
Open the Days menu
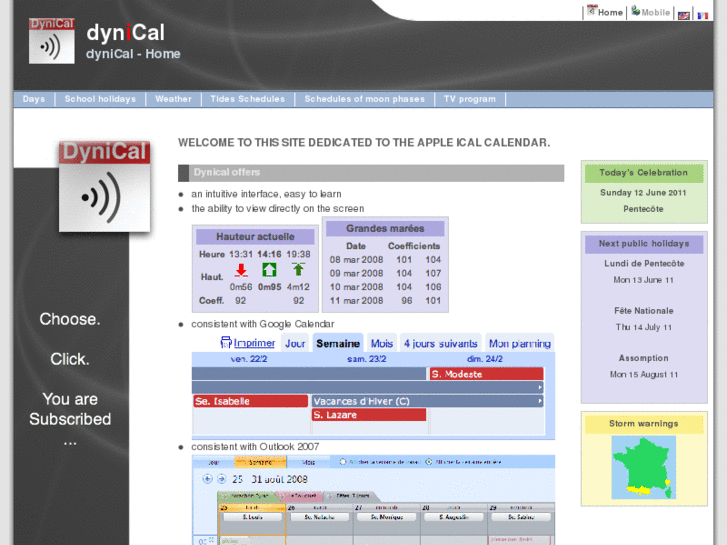[34, 99]
